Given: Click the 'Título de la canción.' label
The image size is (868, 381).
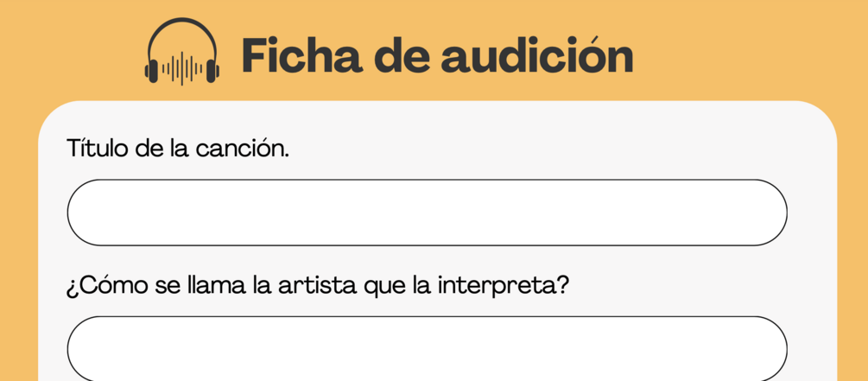Looking at the screenshot, I should click(x=178, y=149).
